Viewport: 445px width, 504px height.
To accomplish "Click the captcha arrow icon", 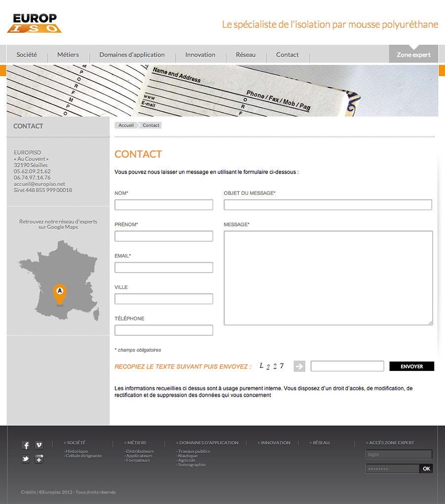I will coord(299,367).
